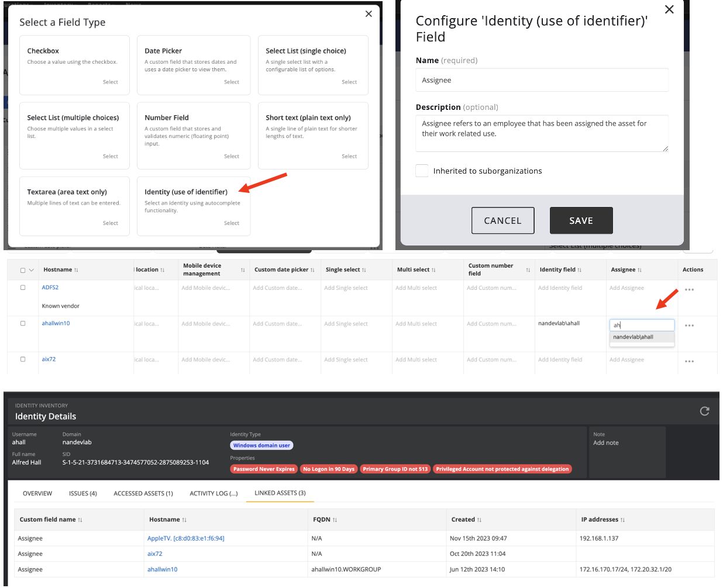Open actions menu for aix72 row
Screen dimensions: 723x588
[x=689, y=361]
